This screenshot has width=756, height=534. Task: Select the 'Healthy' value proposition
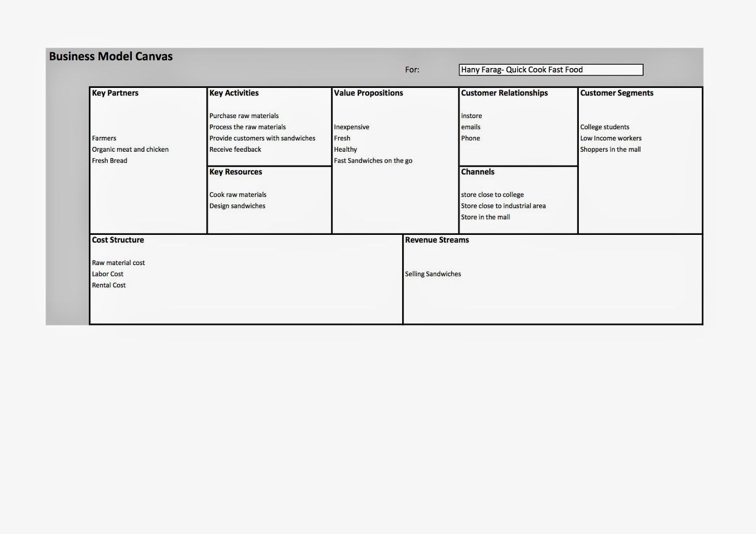click(345, 149)
